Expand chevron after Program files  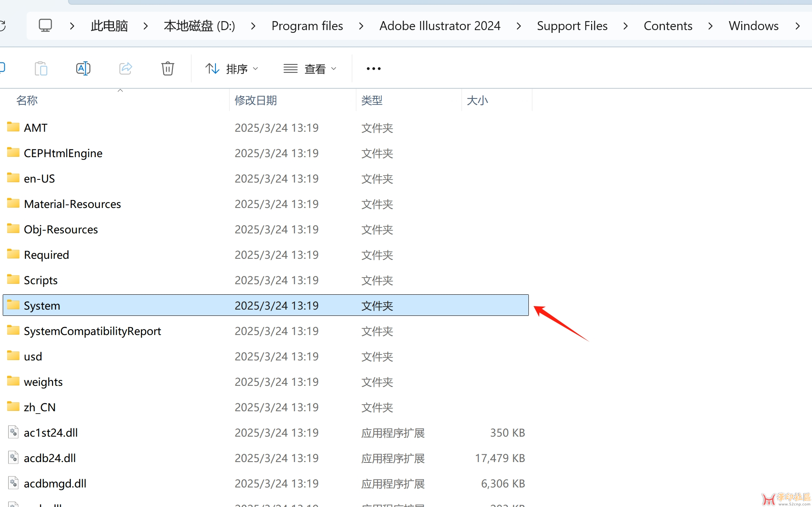361,26
